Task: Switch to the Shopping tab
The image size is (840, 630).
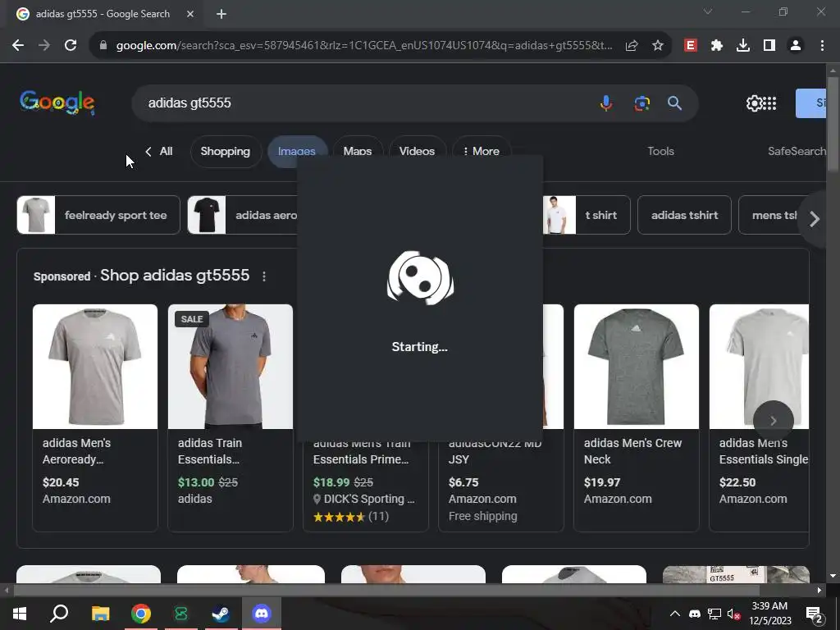Action: (225, 152)
